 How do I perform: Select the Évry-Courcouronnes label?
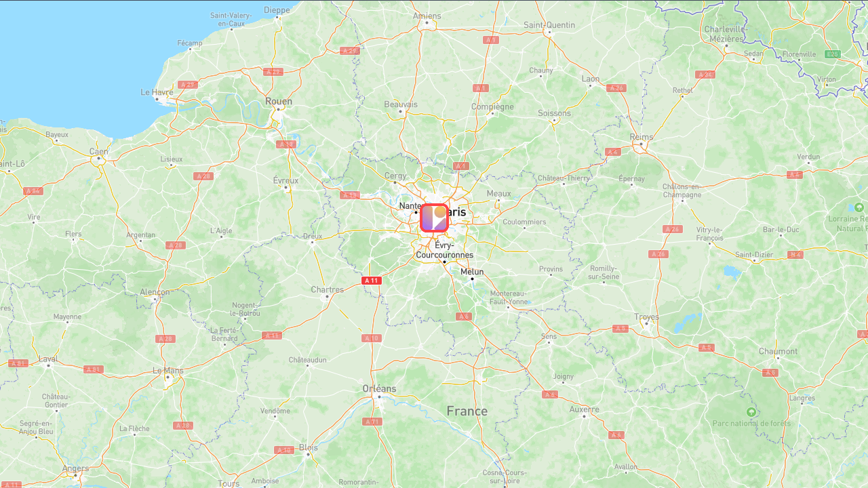click(445, 250)
